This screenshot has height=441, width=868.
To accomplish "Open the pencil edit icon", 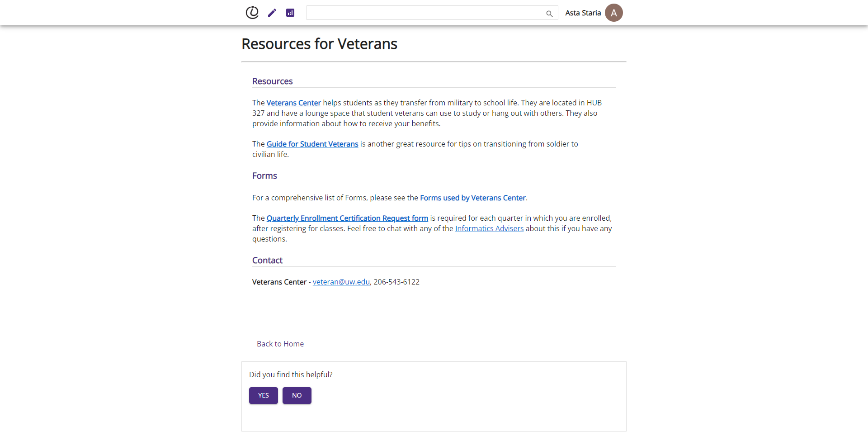I will pos(272,13).
